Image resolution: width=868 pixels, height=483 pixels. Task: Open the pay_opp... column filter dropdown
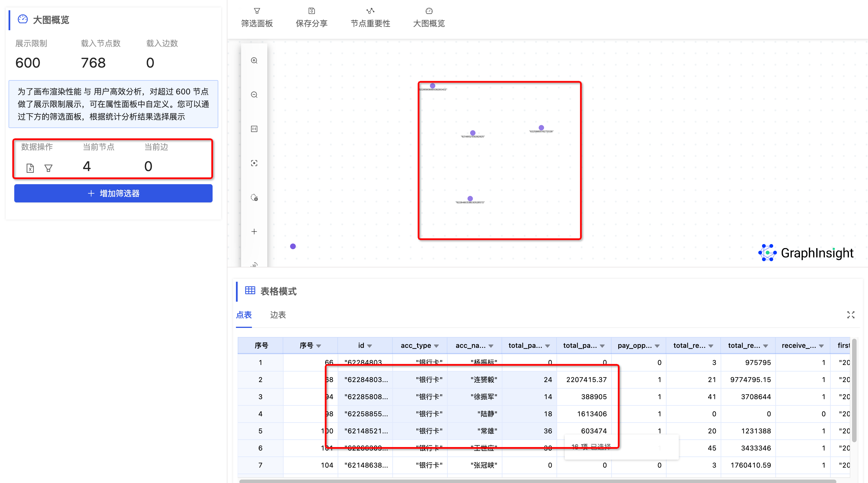pos(657,346)
